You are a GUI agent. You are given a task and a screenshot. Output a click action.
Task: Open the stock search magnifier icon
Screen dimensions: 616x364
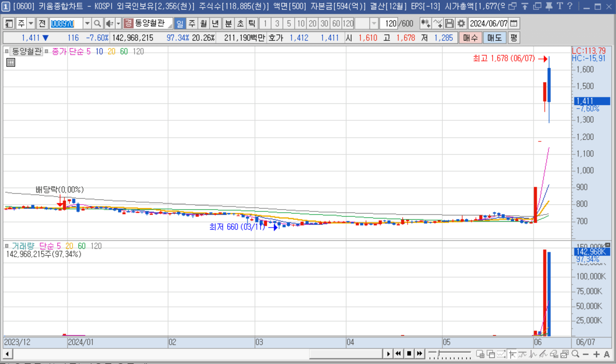pos(97,24)
